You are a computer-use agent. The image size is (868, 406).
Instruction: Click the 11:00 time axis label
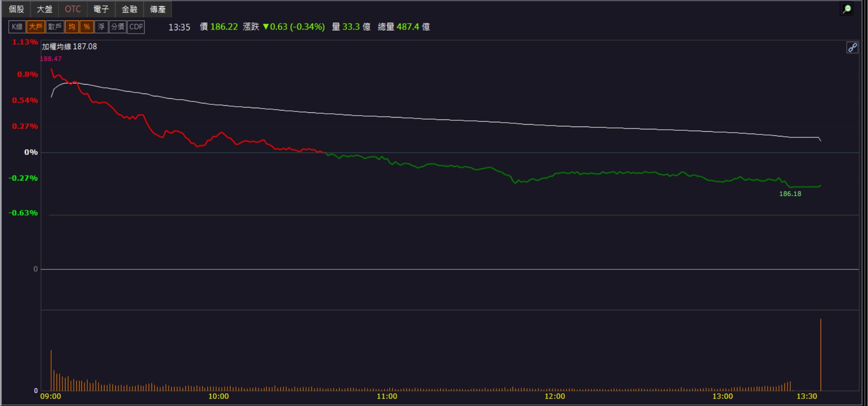(387, 396)
